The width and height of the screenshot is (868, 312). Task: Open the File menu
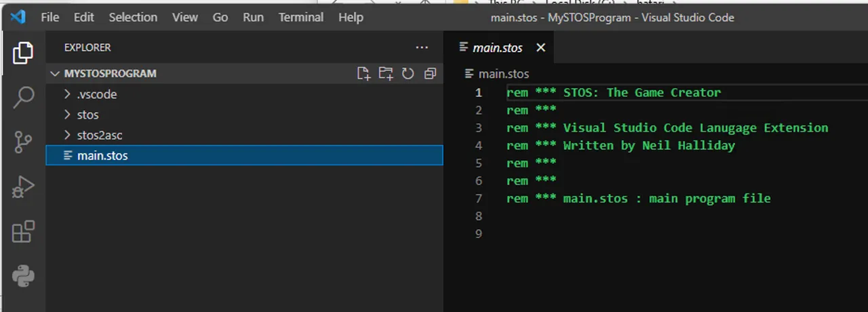point(50,18)
